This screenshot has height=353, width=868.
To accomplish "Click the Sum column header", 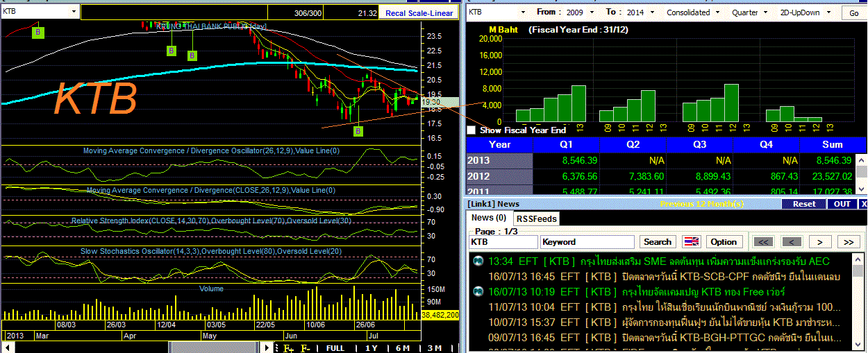I will [833, 144].
